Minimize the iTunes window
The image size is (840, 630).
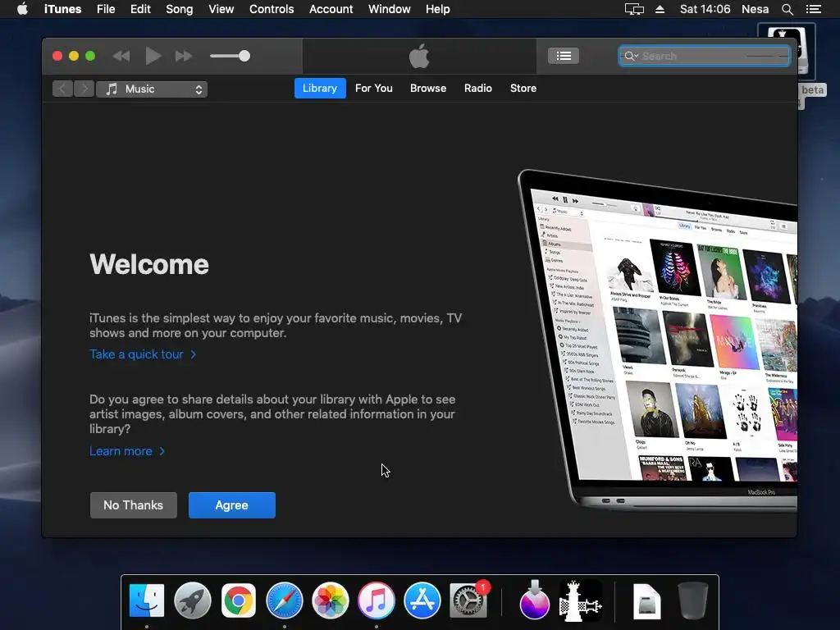pyautogui.click(x=74, y=56)
